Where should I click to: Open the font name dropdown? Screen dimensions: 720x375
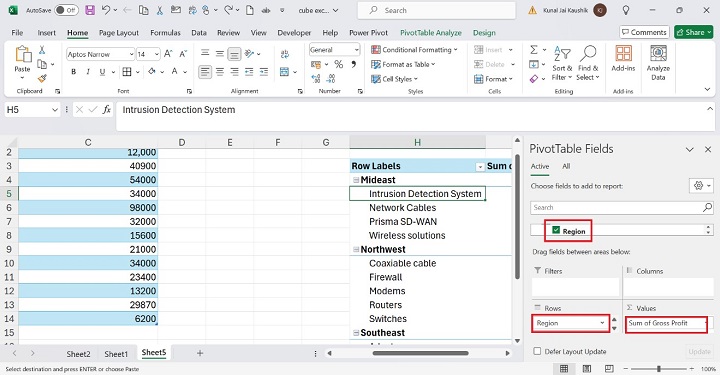pyautogui.click(x=131, y=54)
